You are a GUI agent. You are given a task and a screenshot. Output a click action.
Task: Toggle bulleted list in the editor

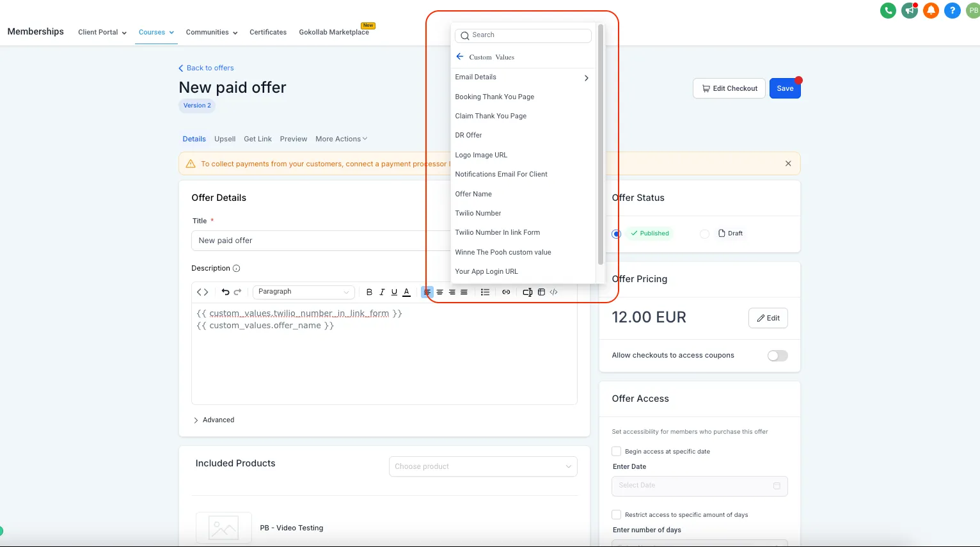click(485, 292)
